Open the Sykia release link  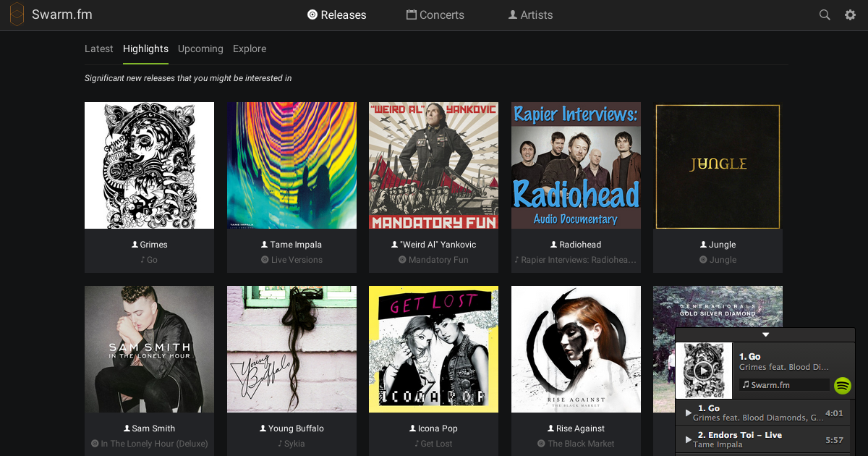(x=292, y=444)
